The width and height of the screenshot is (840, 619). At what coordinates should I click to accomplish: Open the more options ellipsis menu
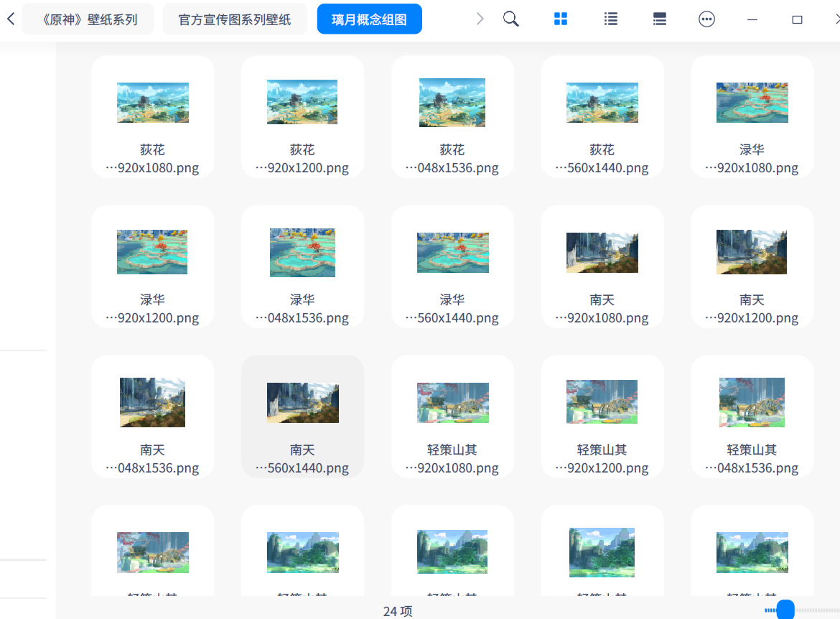(706, 19)
